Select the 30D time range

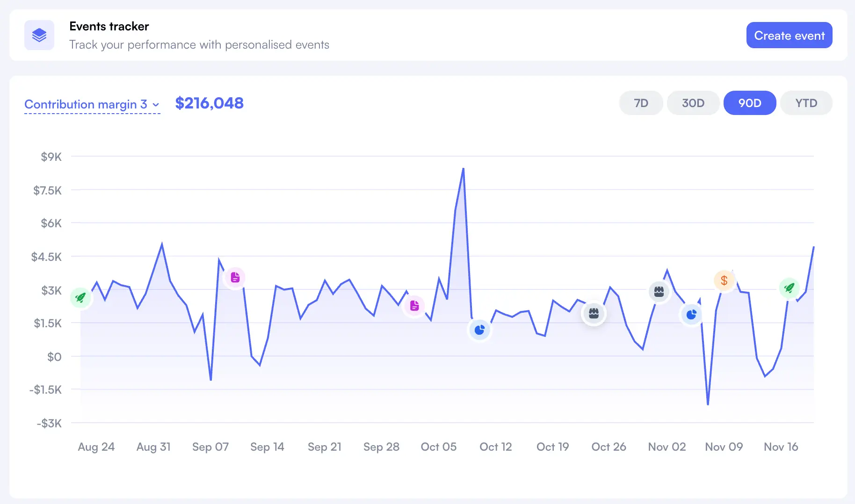click(x=693, y=103)
